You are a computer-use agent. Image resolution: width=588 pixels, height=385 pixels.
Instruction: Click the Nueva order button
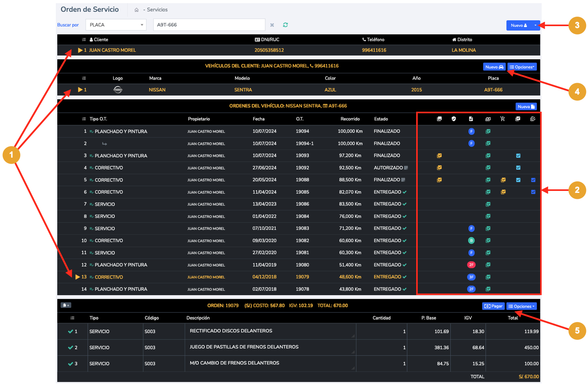click(x=526, y=107)
